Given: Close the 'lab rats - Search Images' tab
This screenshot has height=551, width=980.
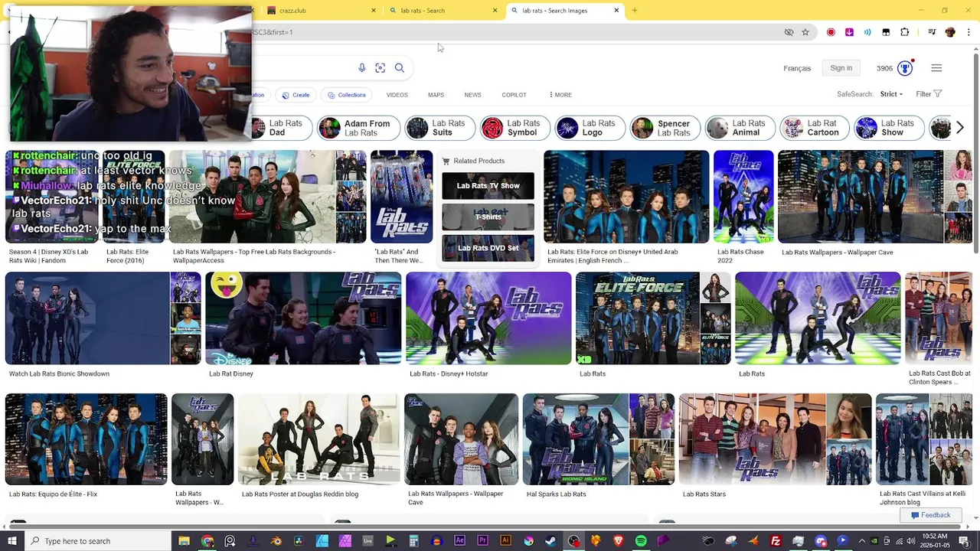Looking at the screenshot, I should pyautogui.click(x=616, y=11).
